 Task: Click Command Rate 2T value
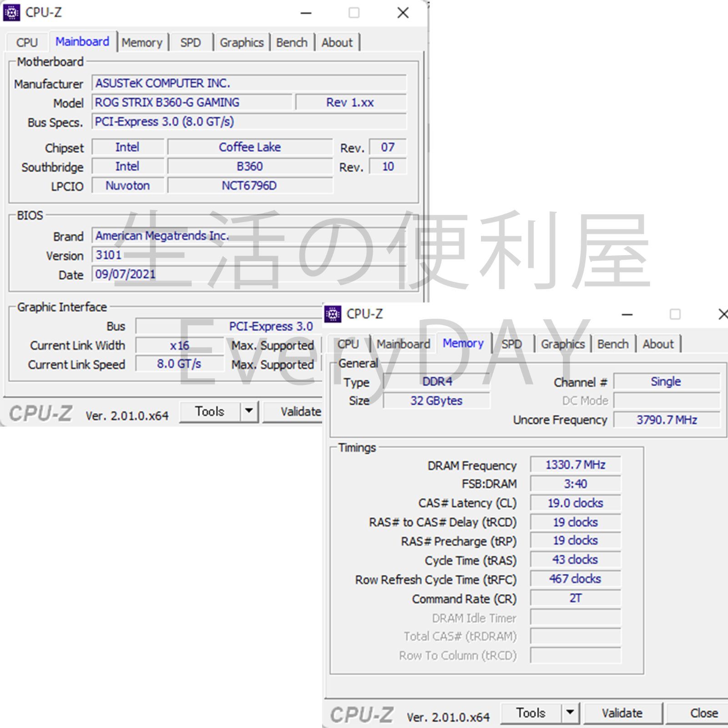[x=576, y=598]
